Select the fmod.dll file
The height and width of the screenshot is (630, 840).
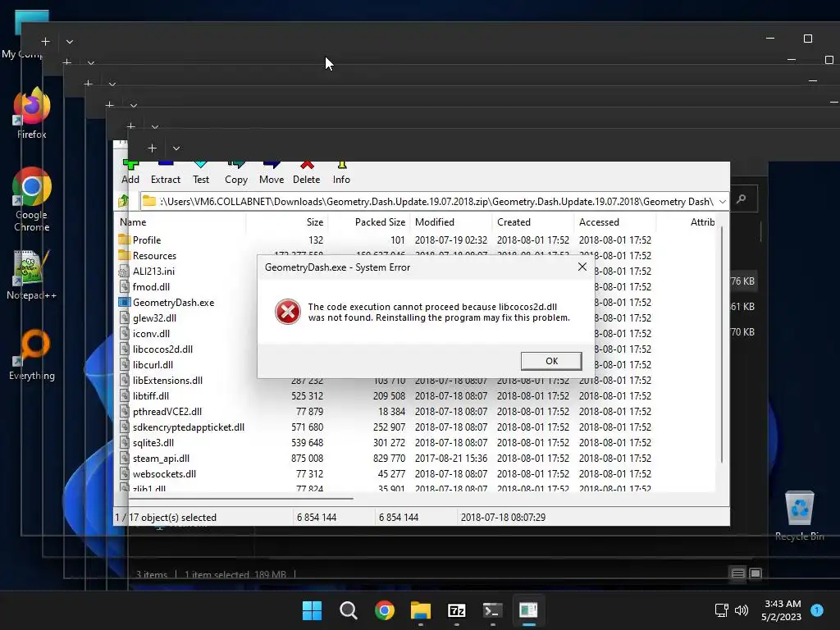tap(151, 286)
